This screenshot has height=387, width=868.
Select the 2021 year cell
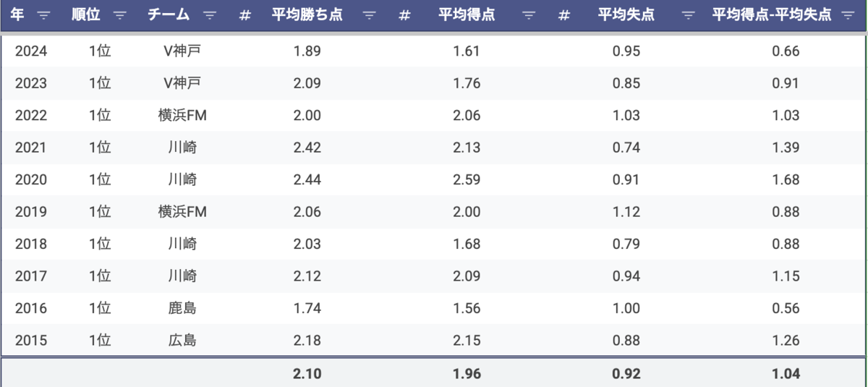(31, 148)
